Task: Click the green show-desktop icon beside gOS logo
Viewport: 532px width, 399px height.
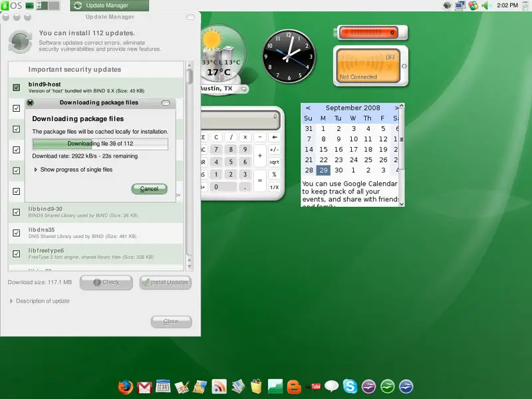Action: click(29, 5)
